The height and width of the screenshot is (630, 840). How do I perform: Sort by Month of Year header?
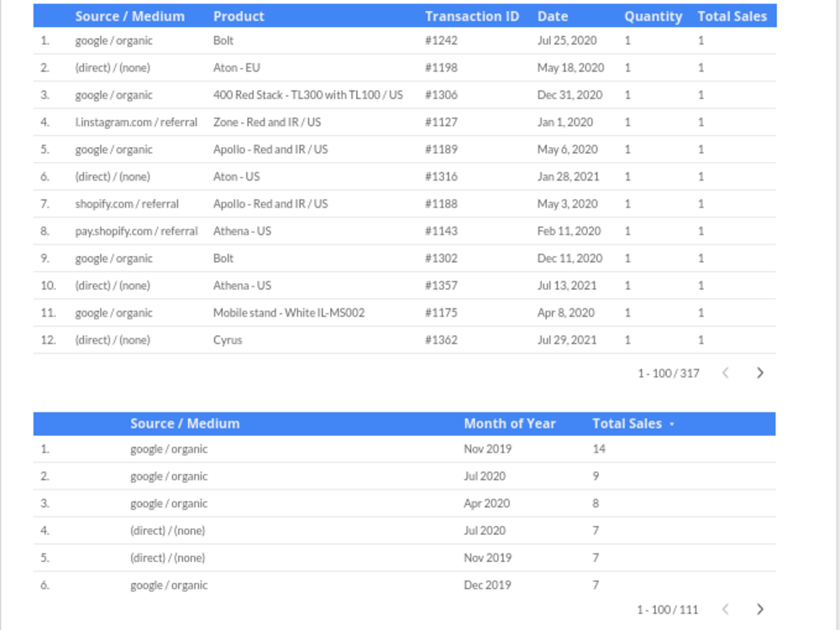(x=510, y=423)
